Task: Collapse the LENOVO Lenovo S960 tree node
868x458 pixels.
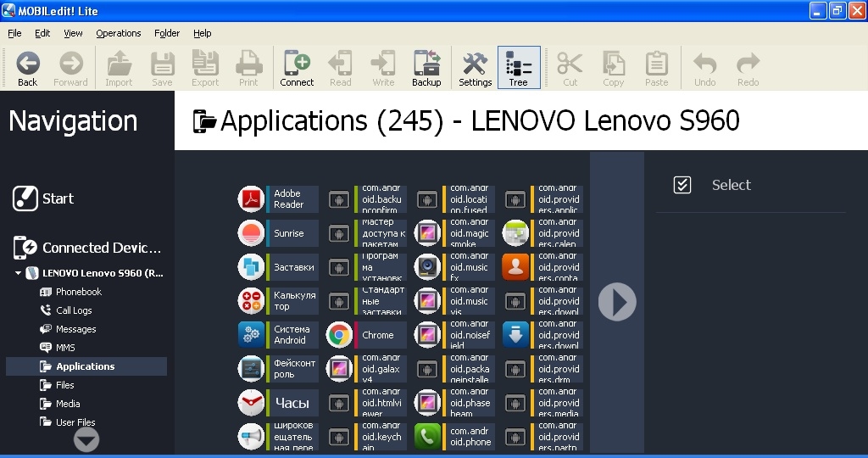Action: (x=18, y=273)
